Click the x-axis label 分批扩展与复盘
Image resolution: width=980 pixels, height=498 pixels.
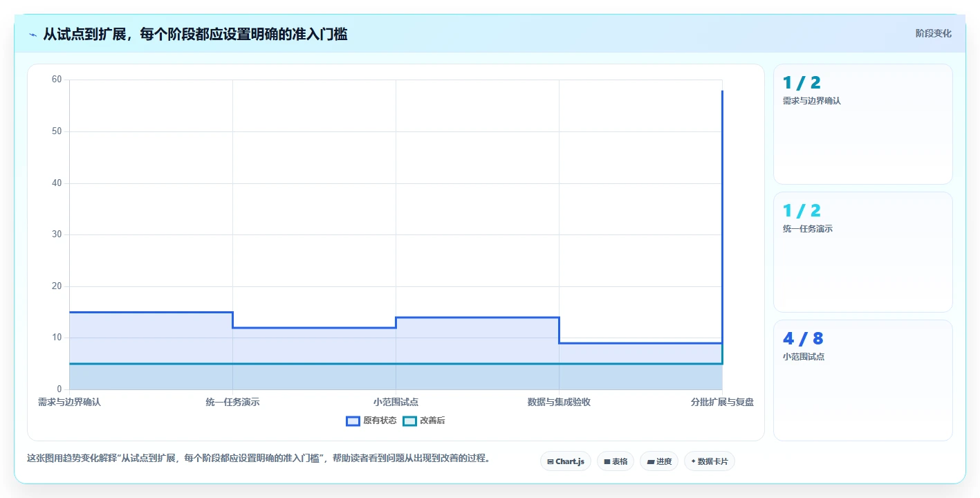click(722, 402)
